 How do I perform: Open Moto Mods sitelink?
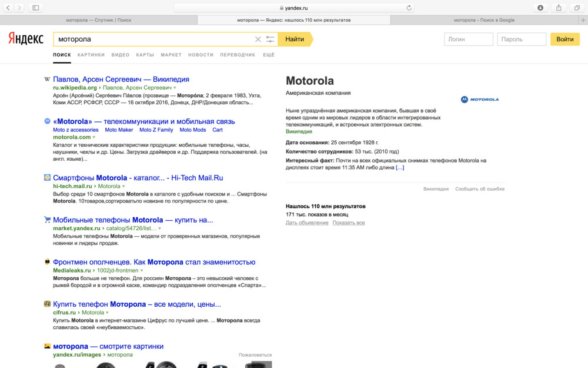tap(193, 130)
